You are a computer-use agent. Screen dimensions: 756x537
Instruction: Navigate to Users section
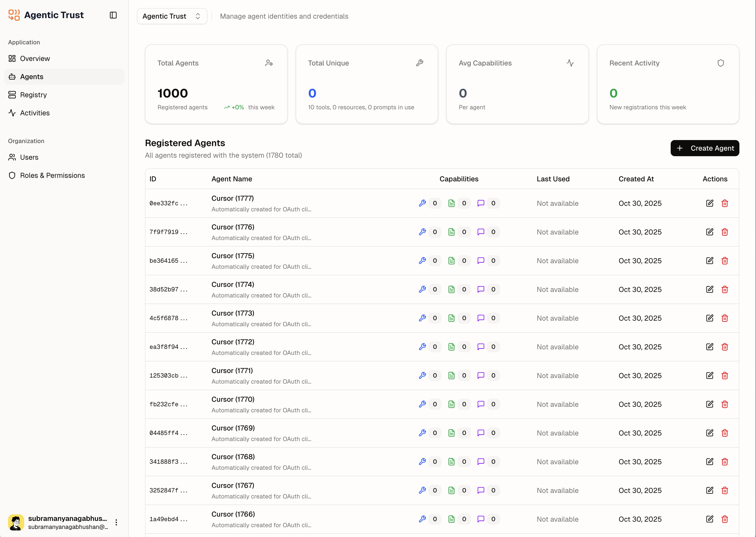click(x=29, y=157)
